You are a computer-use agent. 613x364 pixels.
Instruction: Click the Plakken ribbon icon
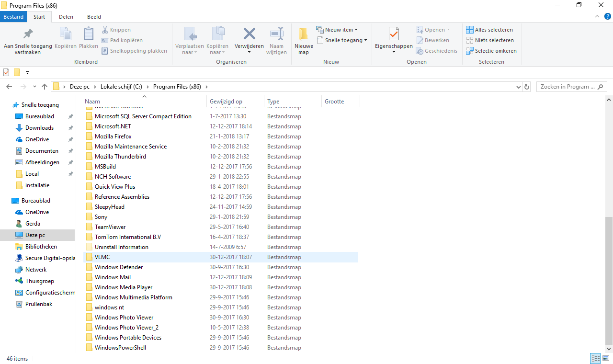[89, 38]
